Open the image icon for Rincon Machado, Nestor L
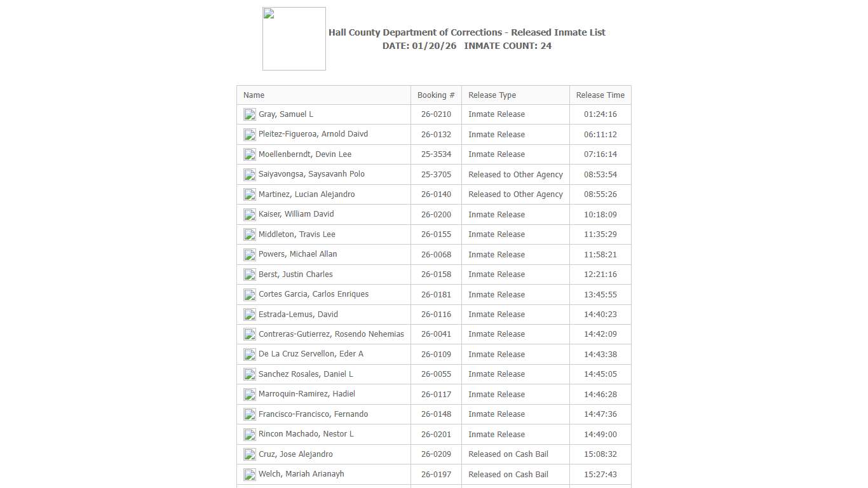This screenshot has width=868, height=488. point(249,434)
